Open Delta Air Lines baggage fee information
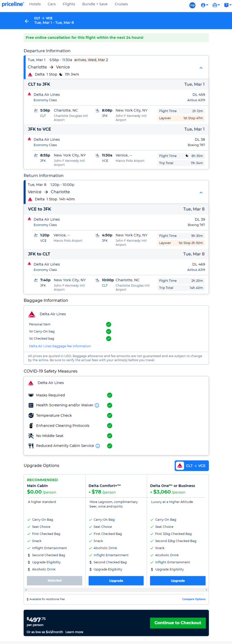 coord(60,346)
